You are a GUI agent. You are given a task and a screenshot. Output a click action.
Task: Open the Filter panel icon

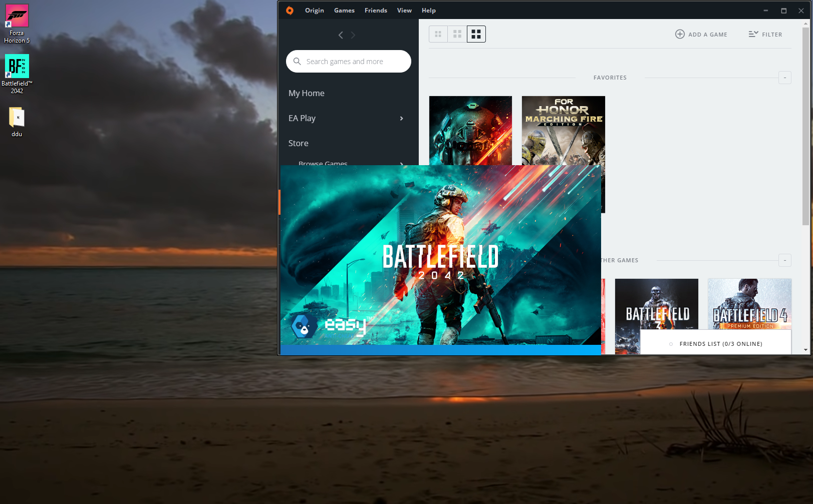[753, 34]
